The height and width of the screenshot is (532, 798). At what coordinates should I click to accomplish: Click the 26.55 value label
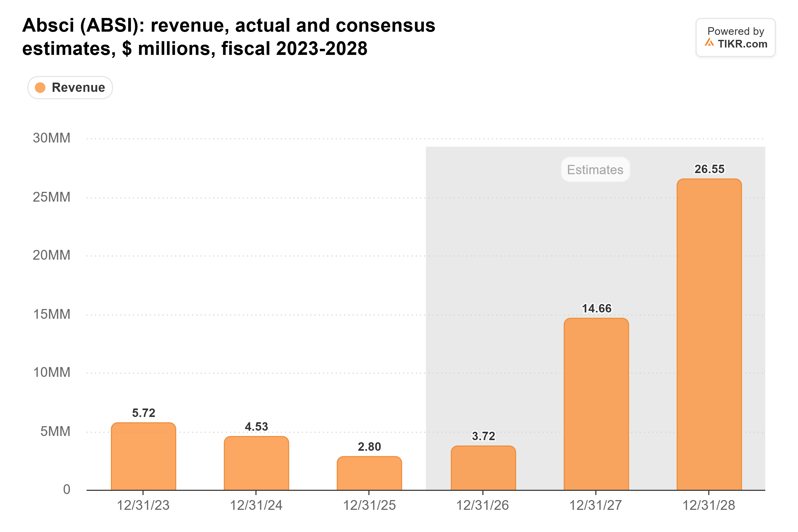click(x=709, y=169)
